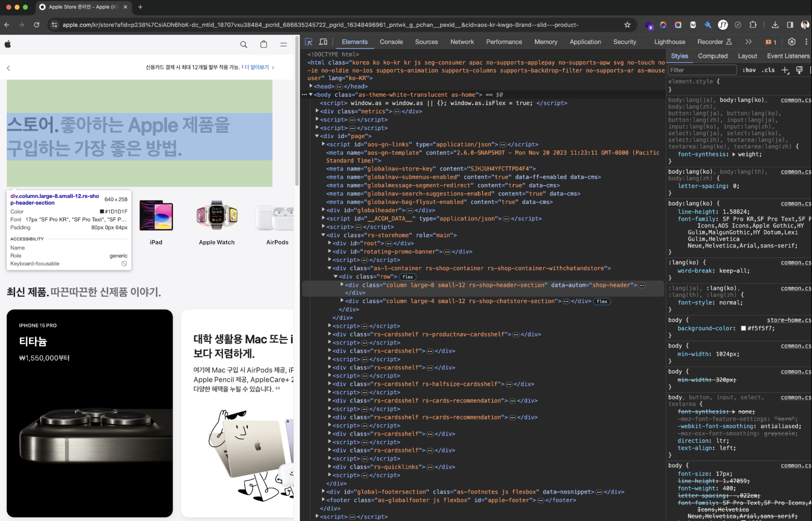Open Chrome downloads icon
Screen dimensions: 812x521
coord(775,25)
